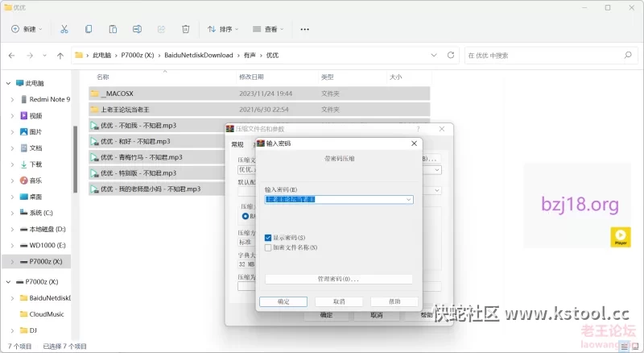Image resolution: width=644 pixels, height=353 pixels.
Task: Click the search magnifier icon
Action: click(x=628, y=55)
